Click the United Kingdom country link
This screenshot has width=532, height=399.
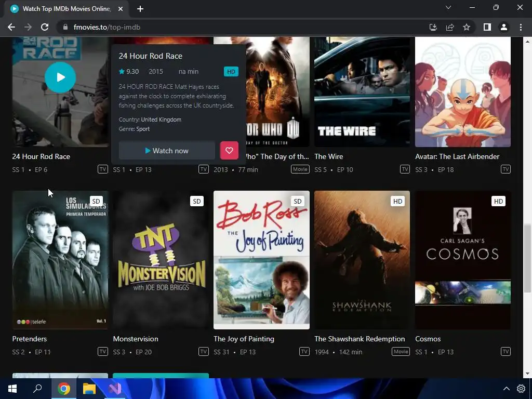pos(161,119)
